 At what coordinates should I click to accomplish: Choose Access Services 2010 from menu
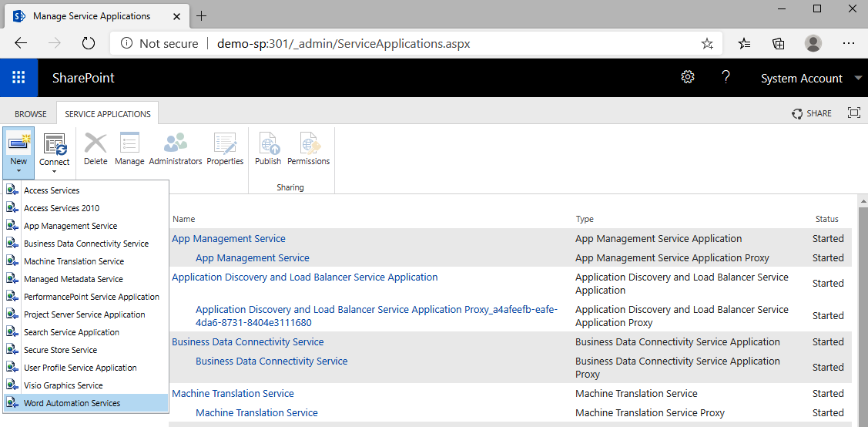(85, 208)
